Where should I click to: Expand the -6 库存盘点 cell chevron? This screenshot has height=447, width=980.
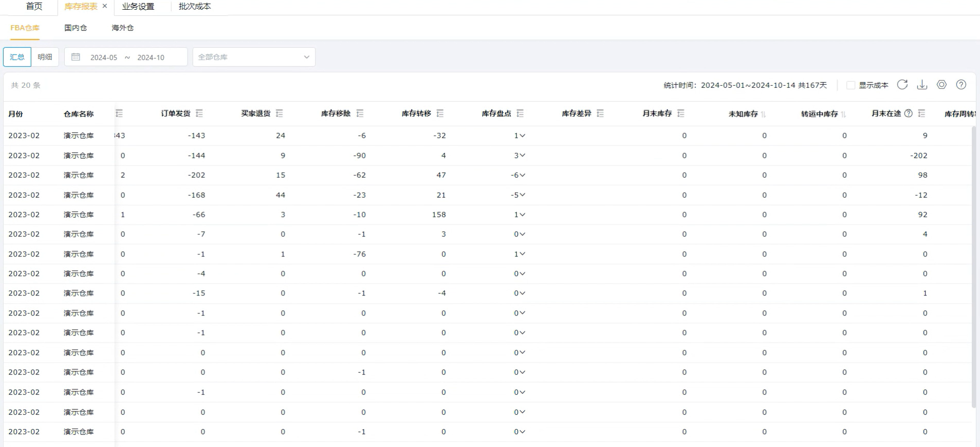(x=522, y=175)
